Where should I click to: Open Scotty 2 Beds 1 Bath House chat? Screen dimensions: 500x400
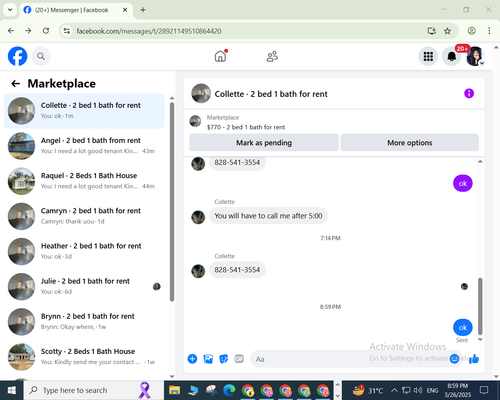click(84, 357)
